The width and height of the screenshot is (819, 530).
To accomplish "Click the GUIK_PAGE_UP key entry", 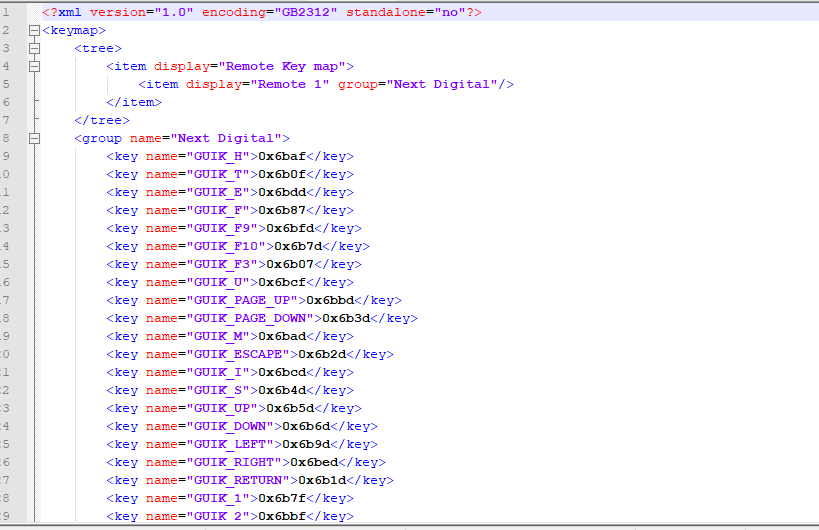I will [254, 300].
